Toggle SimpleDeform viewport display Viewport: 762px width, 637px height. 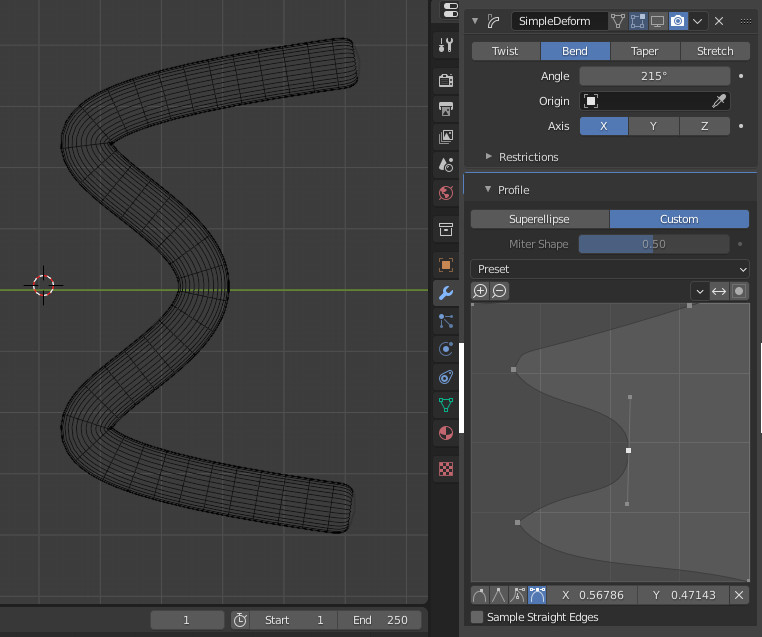[x=658, y=21]
